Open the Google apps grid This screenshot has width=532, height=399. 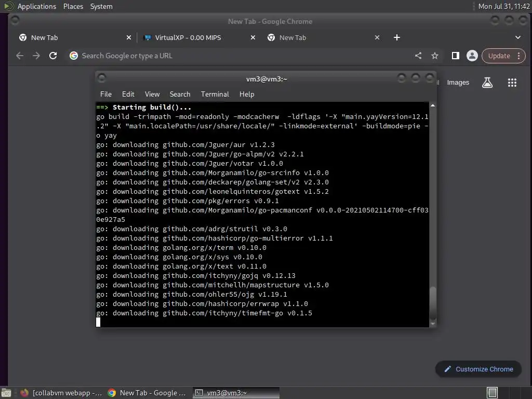point(512,83)
